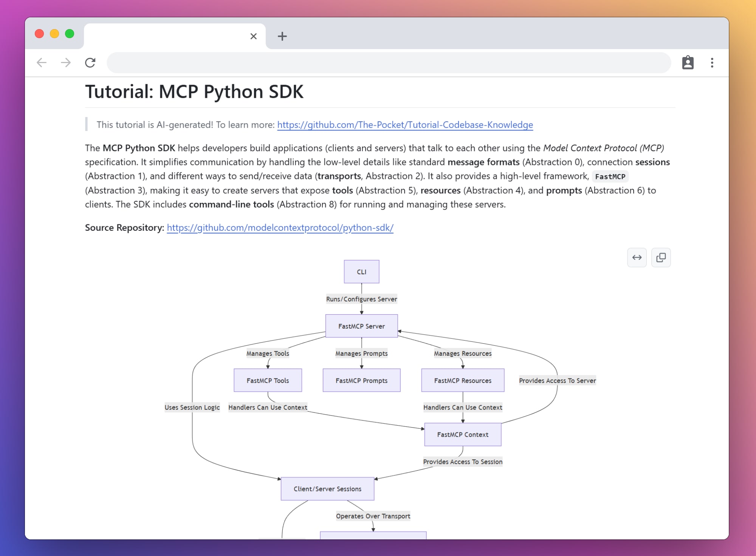The image size is (756, 556).
Task: Click the browser reload icon
Action: (x=90, y=63)
